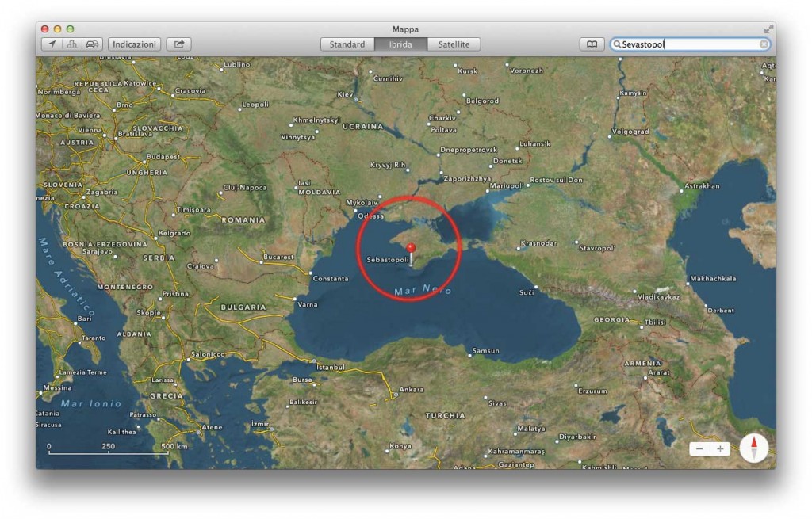Click the Varna city label
Image resolution: width=812 pixels, height=519 pixels.
[x=307, y=304]
